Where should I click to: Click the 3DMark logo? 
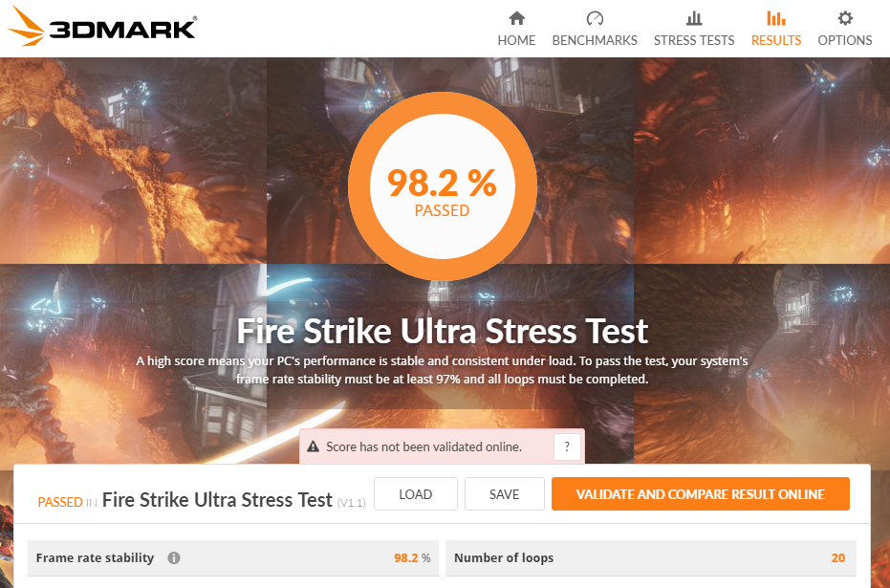[x=102, y=27]
